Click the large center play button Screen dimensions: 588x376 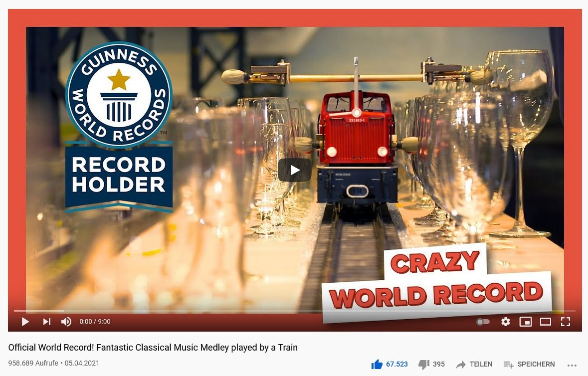coord(294,170)
